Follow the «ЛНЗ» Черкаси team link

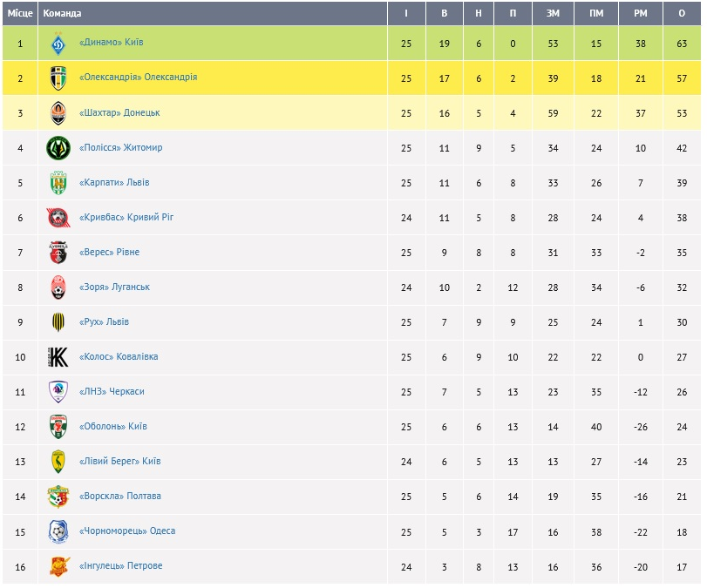pos(112,391)
